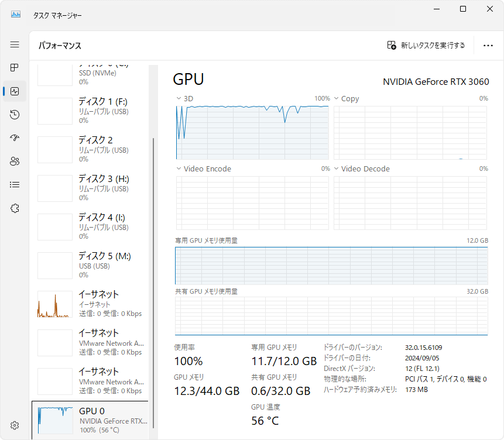504x440 pixels.
Task: Open the Startup apps icon
Action: click(x=15, y=138)
